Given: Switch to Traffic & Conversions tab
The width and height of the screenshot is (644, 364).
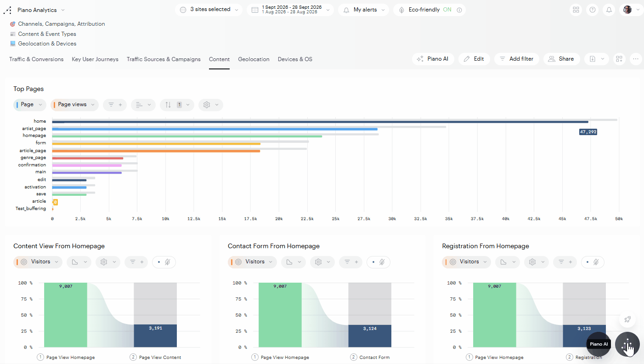Looking at the screenshot, I should pos(36,59).
